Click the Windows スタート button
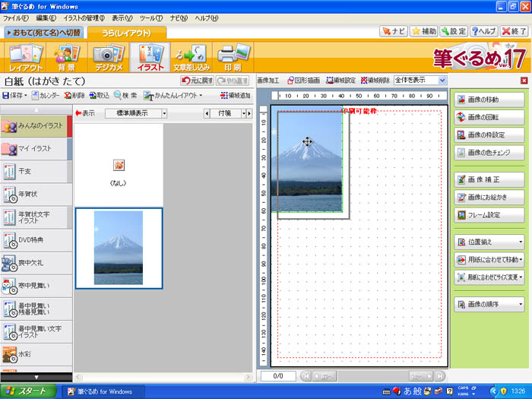The width and height of the screenshot is (532, 399). 29,391
